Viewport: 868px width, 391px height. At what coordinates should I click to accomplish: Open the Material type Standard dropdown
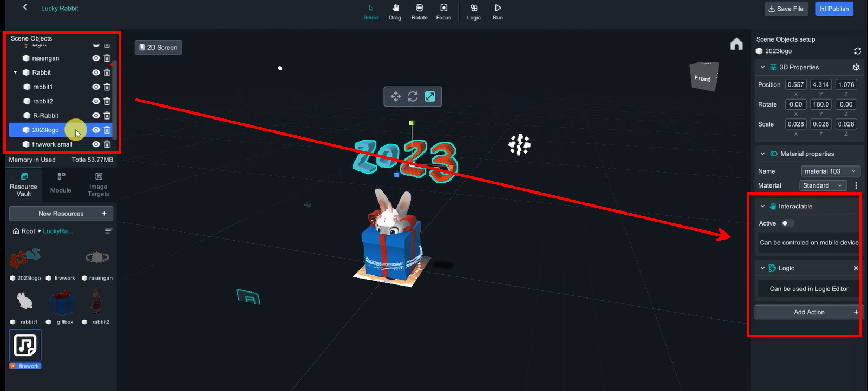(x=823, y=185)
